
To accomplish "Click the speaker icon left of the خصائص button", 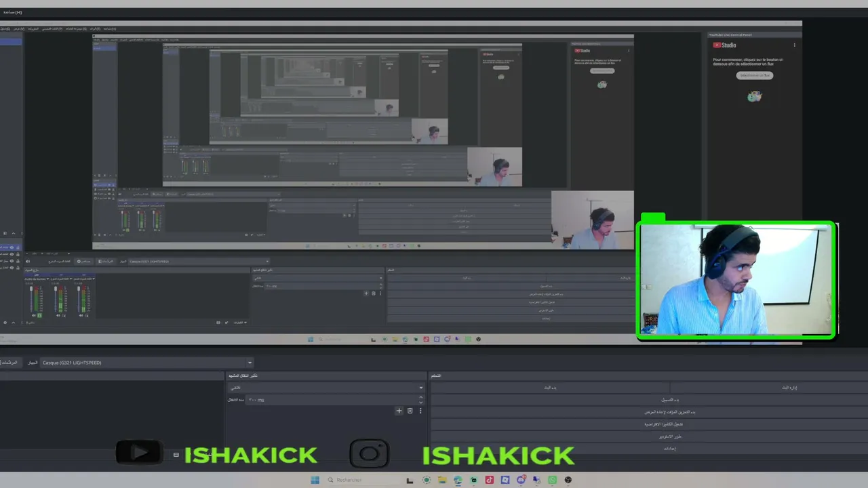I will [28, 262].
